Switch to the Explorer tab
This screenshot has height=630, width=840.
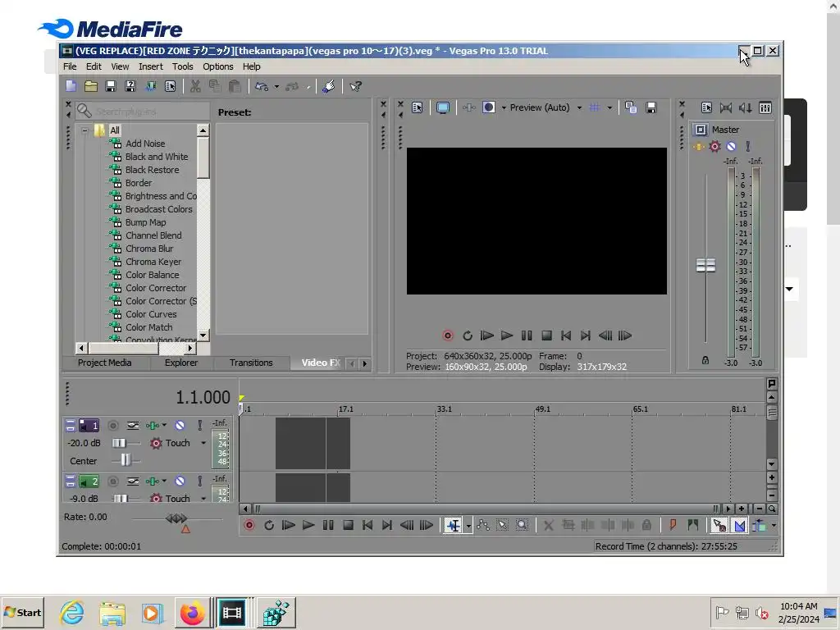tap(181, 363)
